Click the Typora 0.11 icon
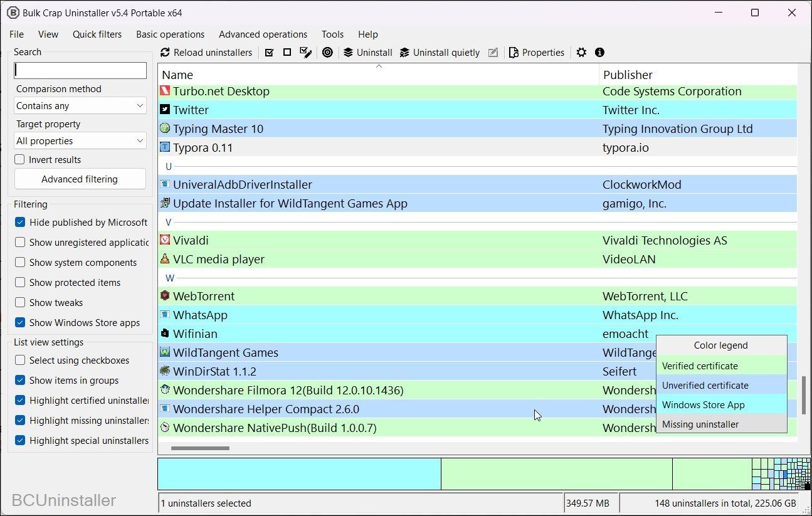Viewport: 812px width, 516px height. 165,147
